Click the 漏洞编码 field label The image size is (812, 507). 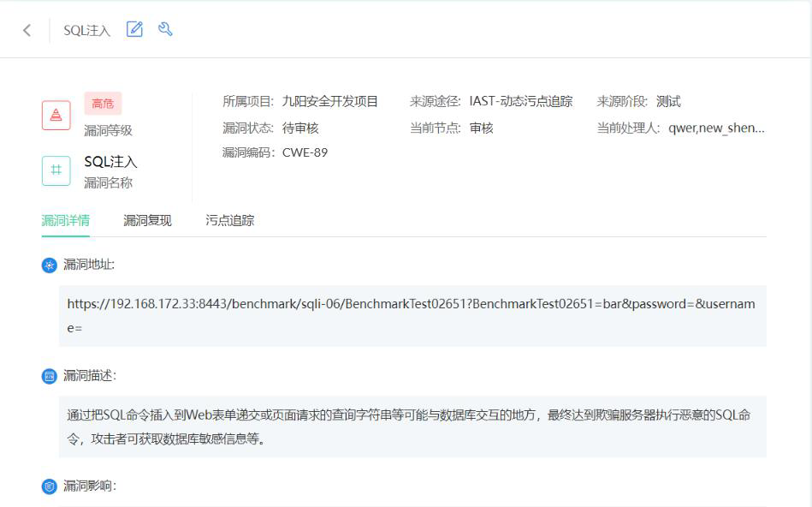click(248, 152)
